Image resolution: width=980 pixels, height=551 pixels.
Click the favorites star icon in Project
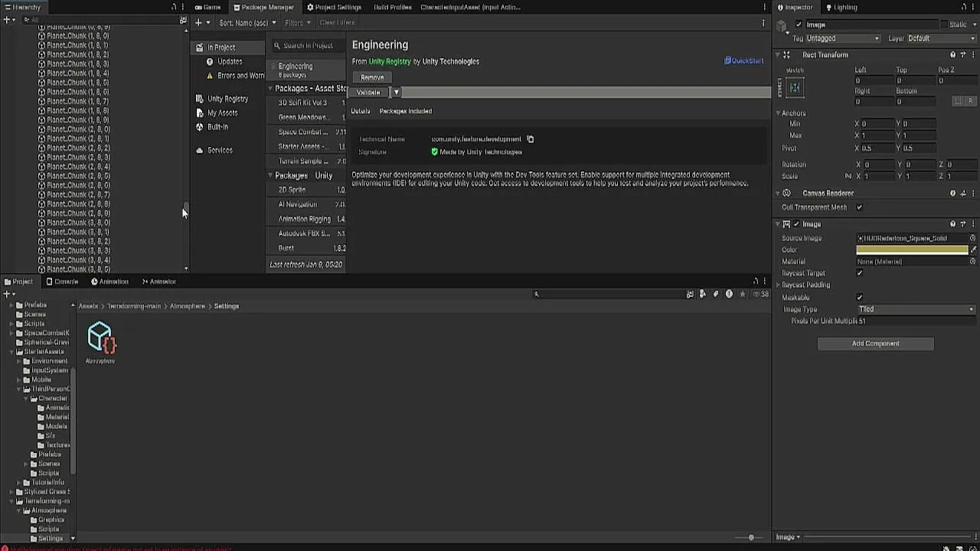(742, 294)
